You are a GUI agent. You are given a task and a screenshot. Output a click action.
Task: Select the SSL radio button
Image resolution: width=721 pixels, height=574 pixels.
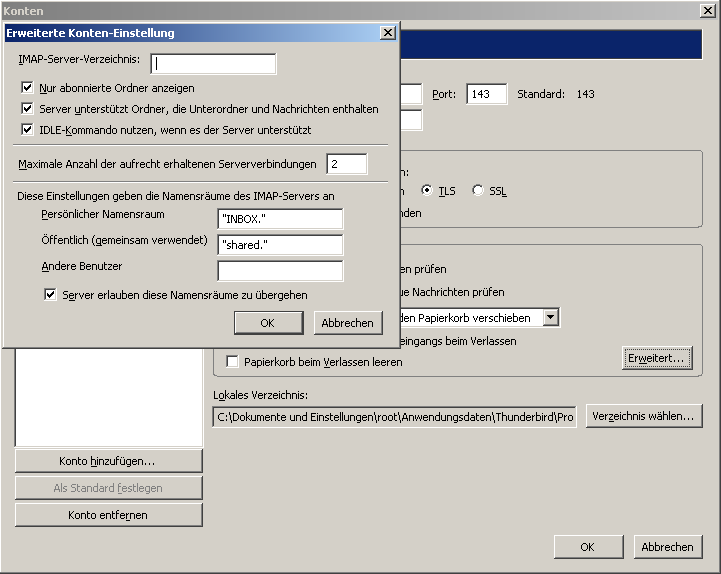pos(478,191)
